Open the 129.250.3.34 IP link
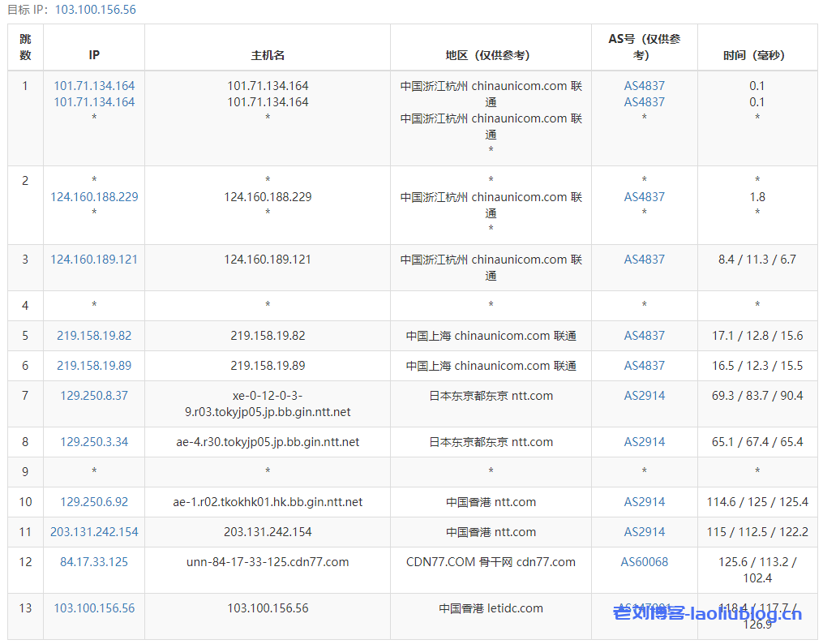 click(x=94, y=442)
